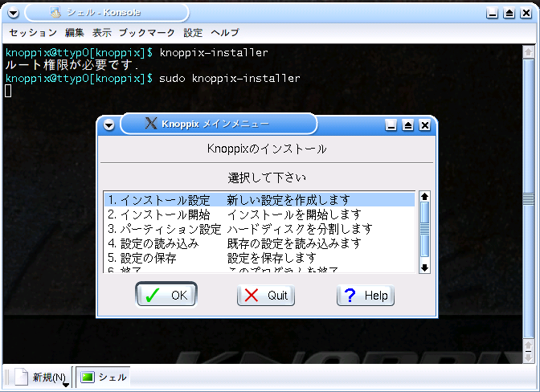Click the sudo knoppix-installer command line

229,79
